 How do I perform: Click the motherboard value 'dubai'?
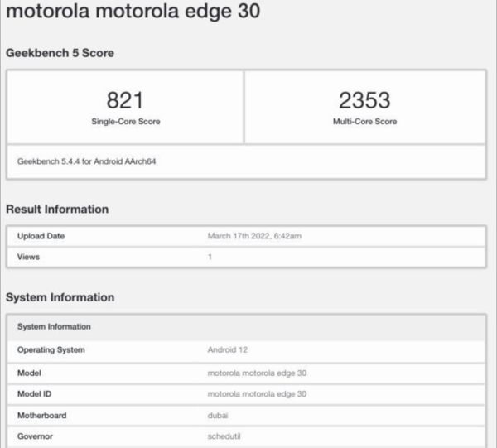pos(218,416)
